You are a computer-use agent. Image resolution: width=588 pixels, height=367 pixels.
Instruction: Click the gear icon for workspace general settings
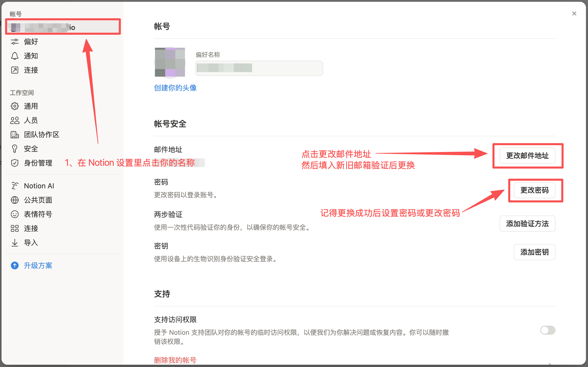tap(15, 106)
